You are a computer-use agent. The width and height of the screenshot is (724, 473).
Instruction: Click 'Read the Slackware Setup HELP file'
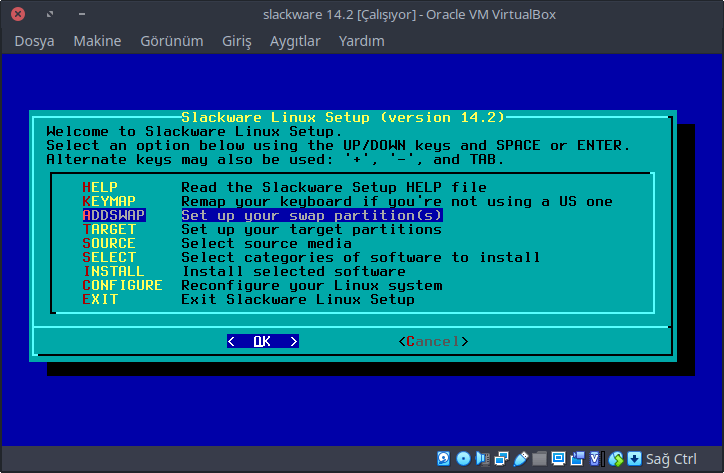pos(334,187)
